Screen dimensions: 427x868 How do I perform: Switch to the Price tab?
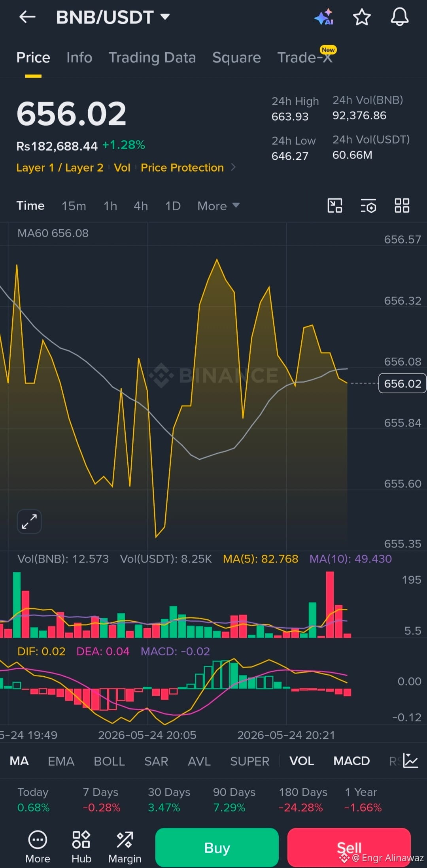click(x=33, y=58)
